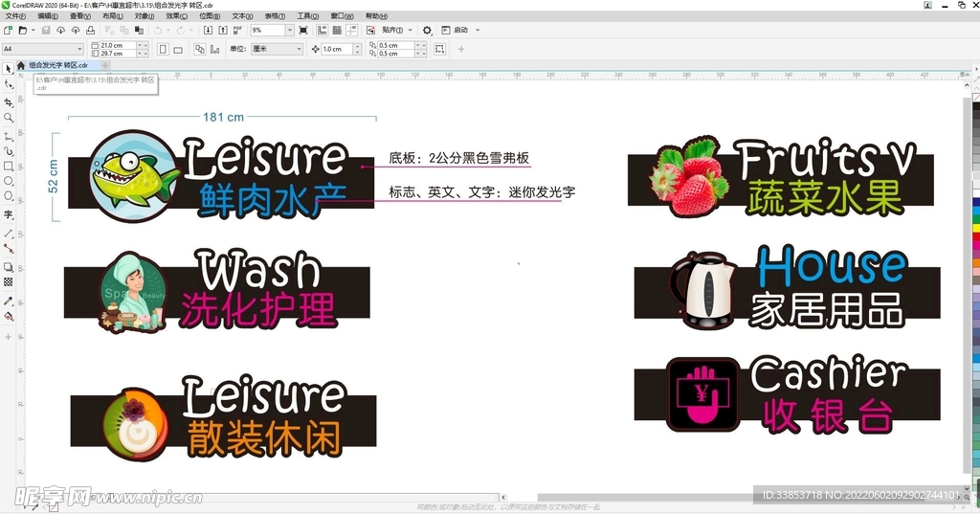The width and height of the screenshot is (980, 514).
Task: Select the Crop tool
Action: click(x=9, y=101)
